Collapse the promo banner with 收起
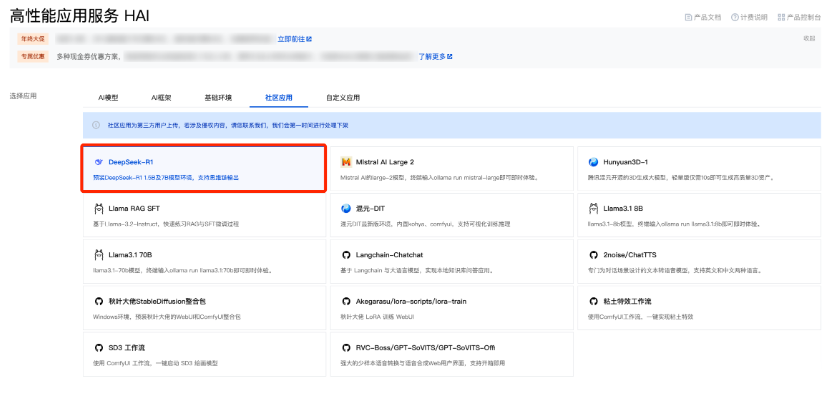The height and width of the screenshot is (415, 840). tap(809, 39)
